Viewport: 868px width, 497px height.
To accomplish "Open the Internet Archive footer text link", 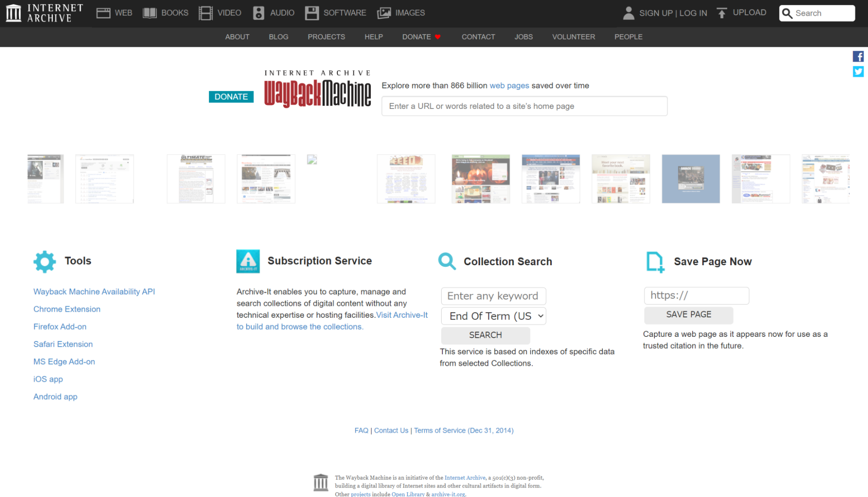I will point(465,477).
